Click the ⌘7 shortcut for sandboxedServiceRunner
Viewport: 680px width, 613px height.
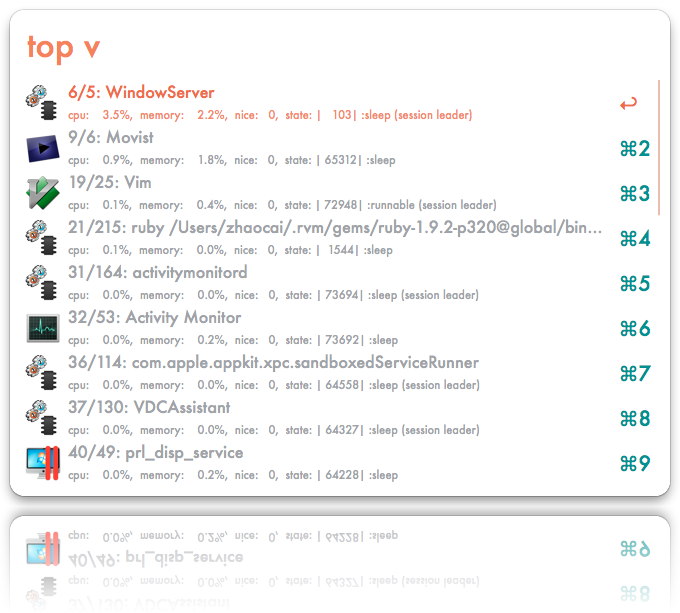(x=635, y=374)
